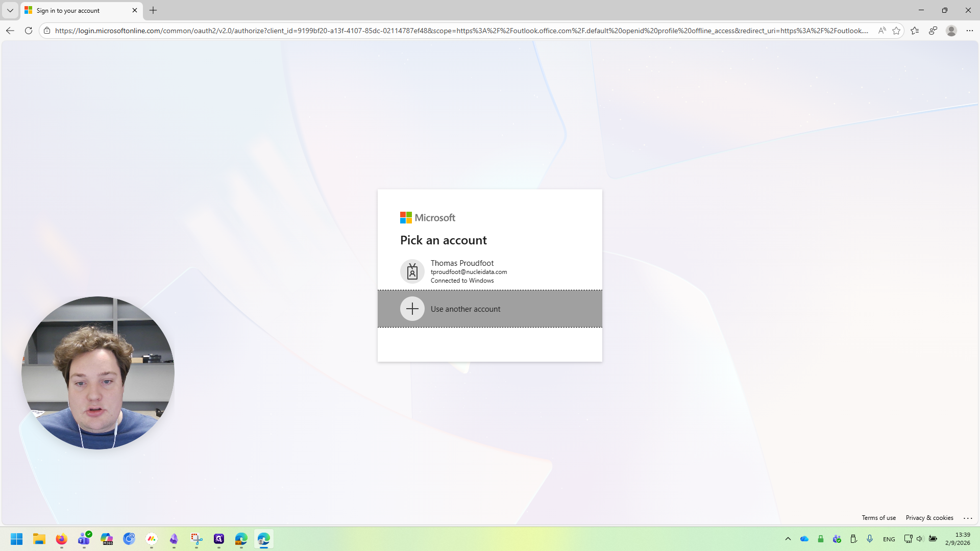This screenshot has width=980, height=551.
Task: Open the Terms of use link
Action: coord(878,518)
